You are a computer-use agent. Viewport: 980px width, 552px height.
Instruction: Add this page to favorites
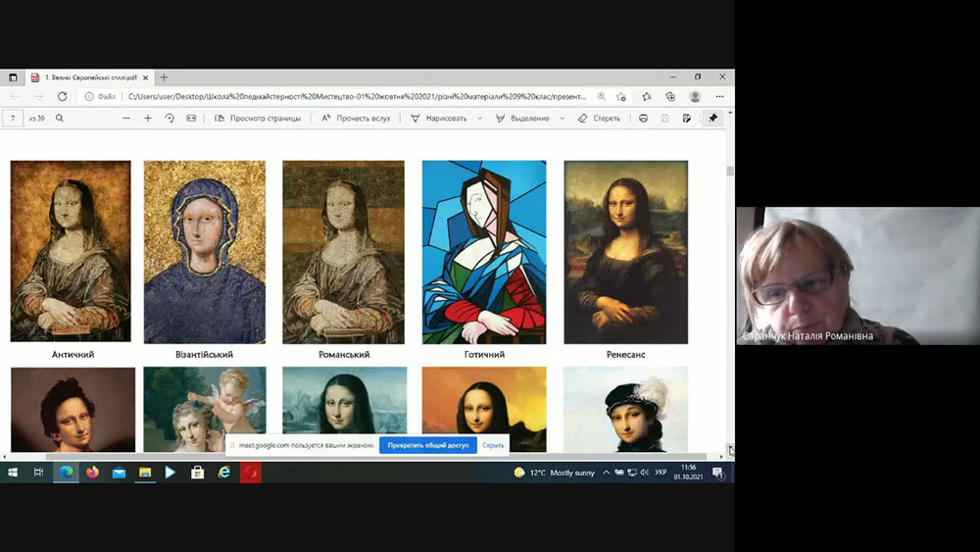[621, 96]
